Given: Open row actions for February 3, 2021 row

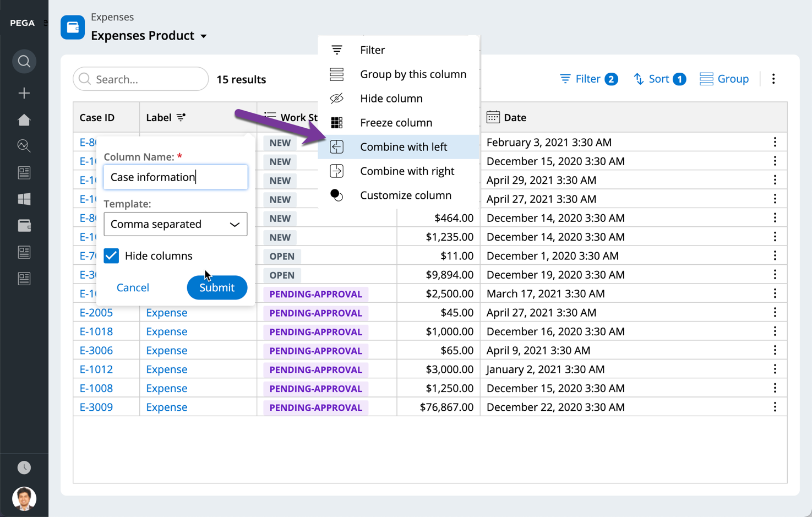Looking at the screenshot, I should tap(775, 142).
